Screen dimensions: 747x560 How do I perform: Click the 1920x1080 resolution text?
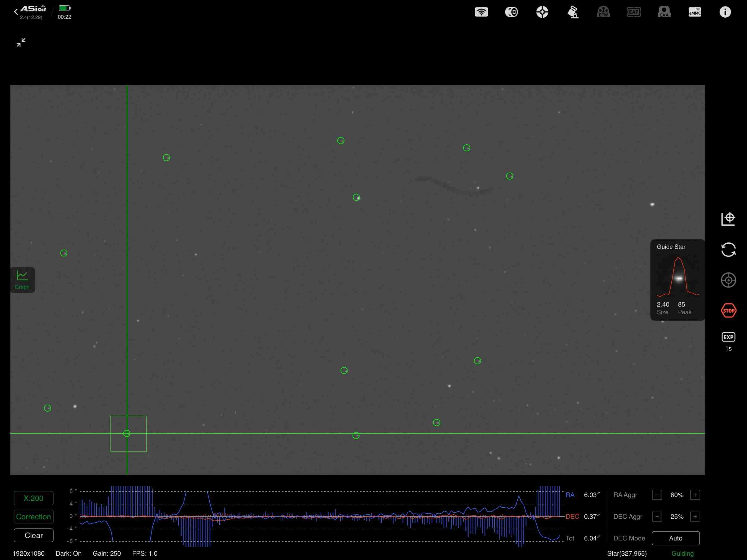pyautogui.click(x=29, y=553)
